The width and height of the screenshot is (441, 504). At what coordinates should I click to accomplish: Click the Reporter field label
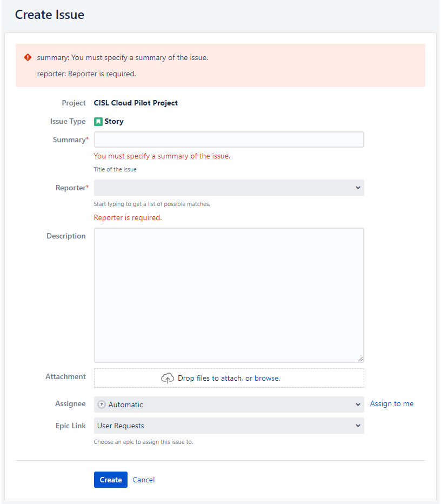[70, 188]
